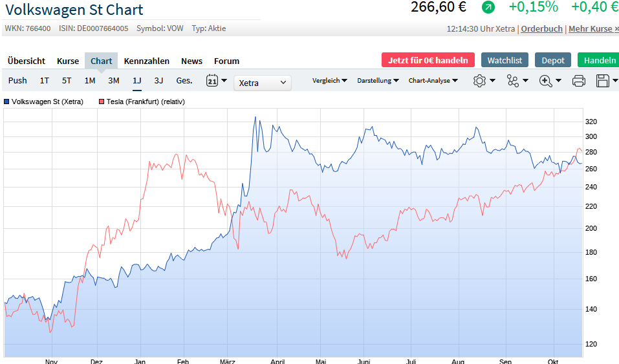Click the green price trend arrow icon
This screenshot has width=619, height=364.
(488, 6)
